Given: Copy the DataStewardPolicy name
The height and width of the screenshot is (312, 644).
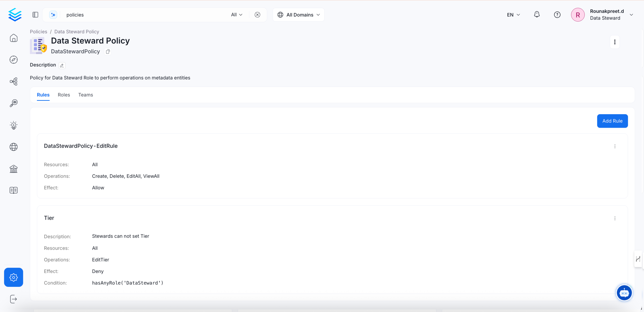Looking at the screenshot, I should (x=108, y=51).
